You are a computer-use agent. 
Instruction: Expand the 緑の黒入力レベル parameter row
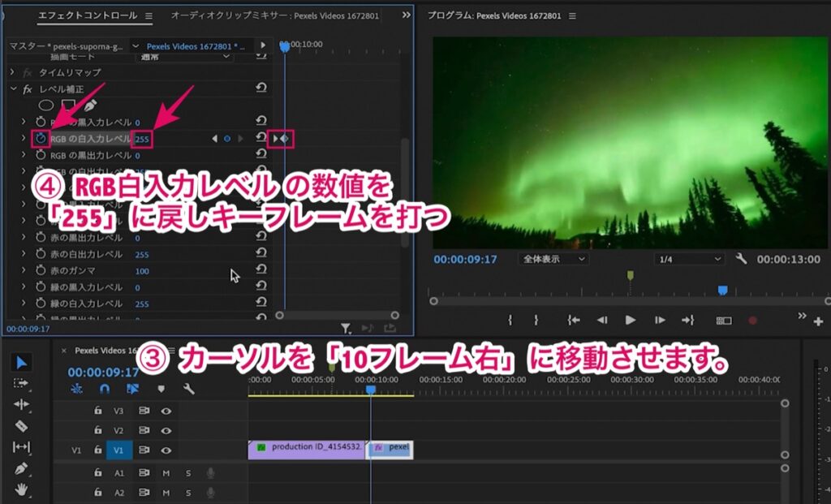tap(24, 286)
